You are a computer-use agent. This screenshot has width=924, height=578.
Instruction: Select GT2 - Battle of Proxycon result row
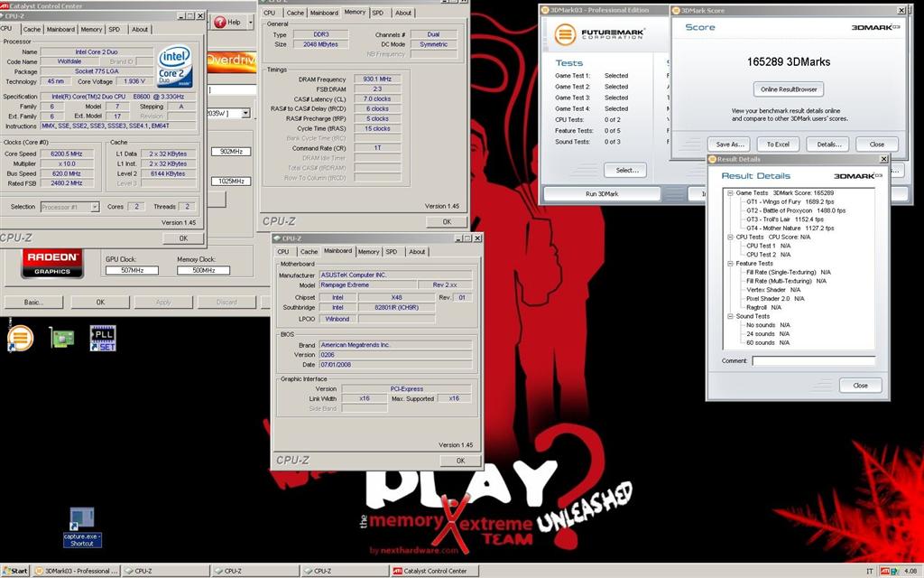[x=796, y=210]
